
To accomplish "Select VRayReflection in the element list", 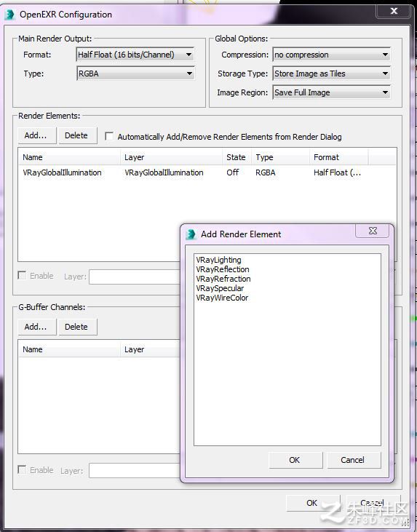I will point(223,269).
